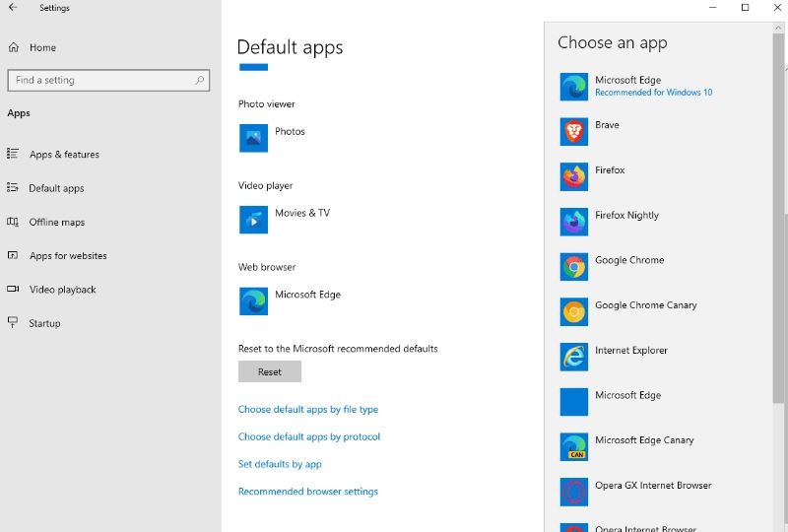Screen dimensions: 788x532
Task: Open Choose default apps by protocol
Action: 309,436
